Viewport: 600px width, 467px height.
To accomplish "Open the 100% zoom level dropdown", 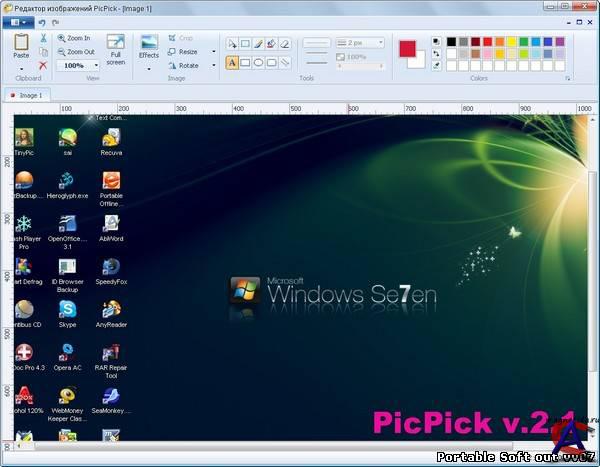I will coord(76,65).
